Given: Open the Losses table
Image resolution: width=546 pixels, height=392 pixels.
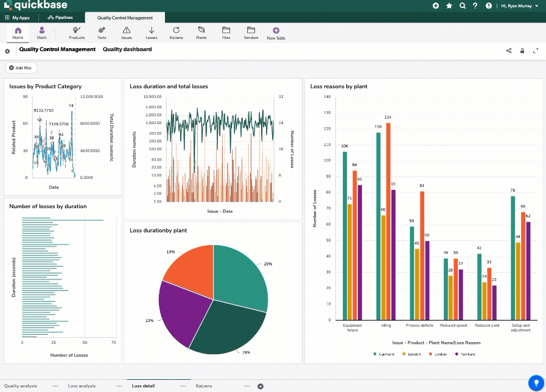Looking at the screenshot, I should click(152, 33).
